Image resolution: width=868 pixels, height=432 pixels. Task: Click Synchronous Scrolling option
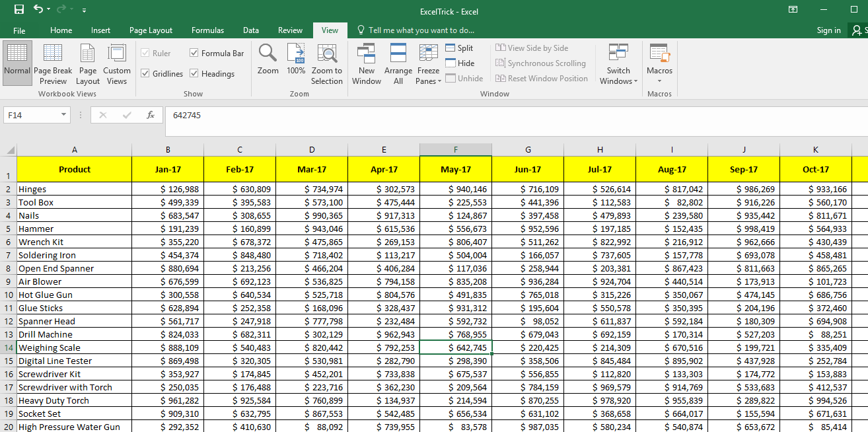[x=540, y=63]
